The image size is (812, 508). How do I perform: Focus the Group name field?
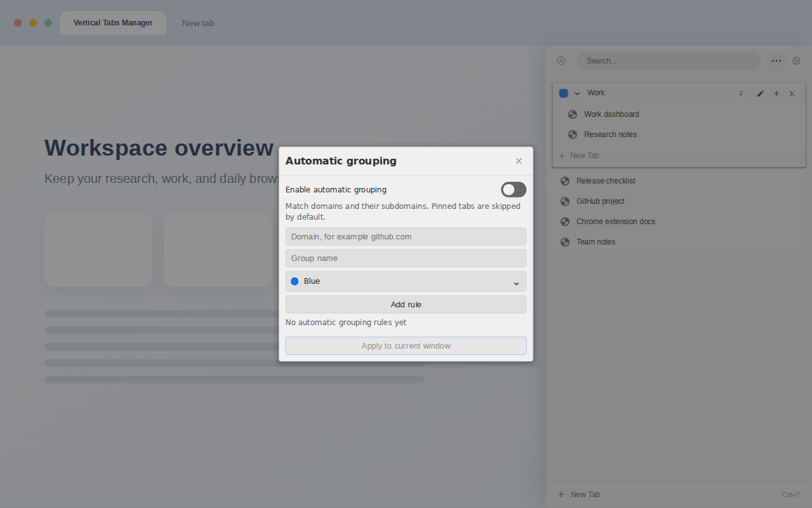pyautogui.click(x=406, y=258)
